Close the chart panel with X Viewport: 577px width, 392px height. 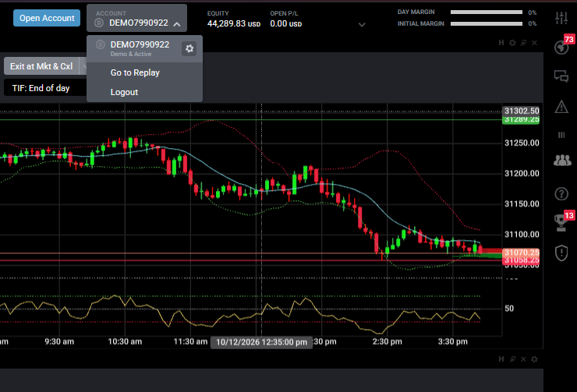click(534, 43)
